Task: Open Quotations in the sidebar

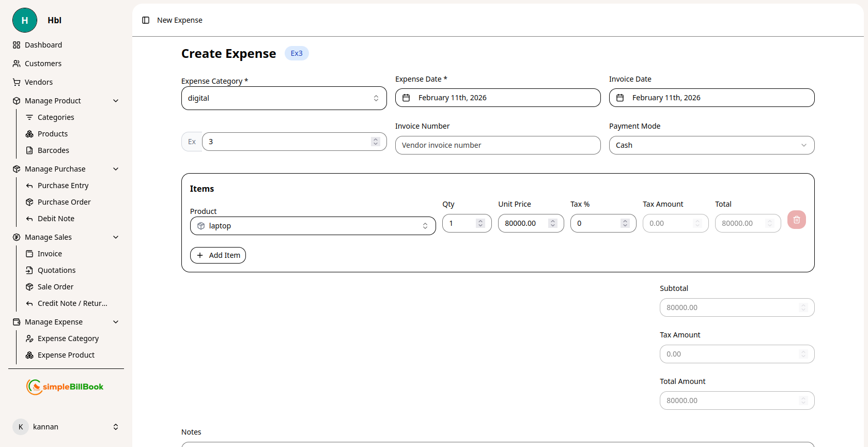Action: coord(56,270)
